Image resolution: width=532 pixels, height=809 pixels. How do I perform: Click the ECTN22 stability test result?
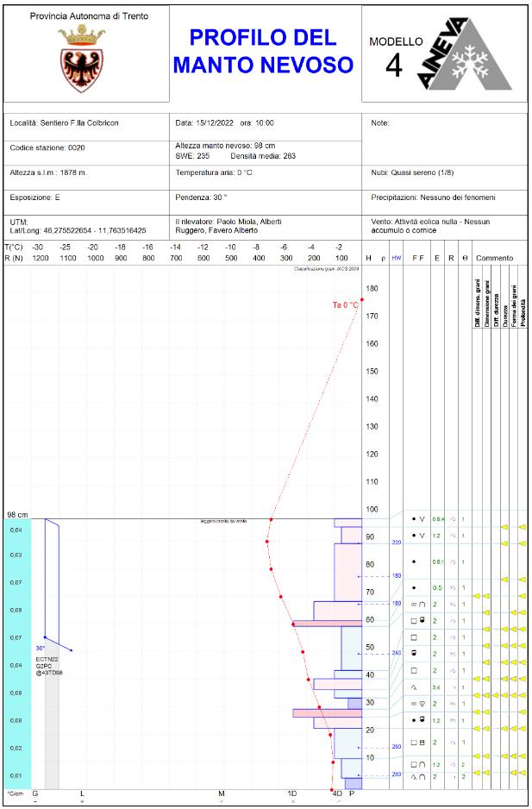pos(47,660)
